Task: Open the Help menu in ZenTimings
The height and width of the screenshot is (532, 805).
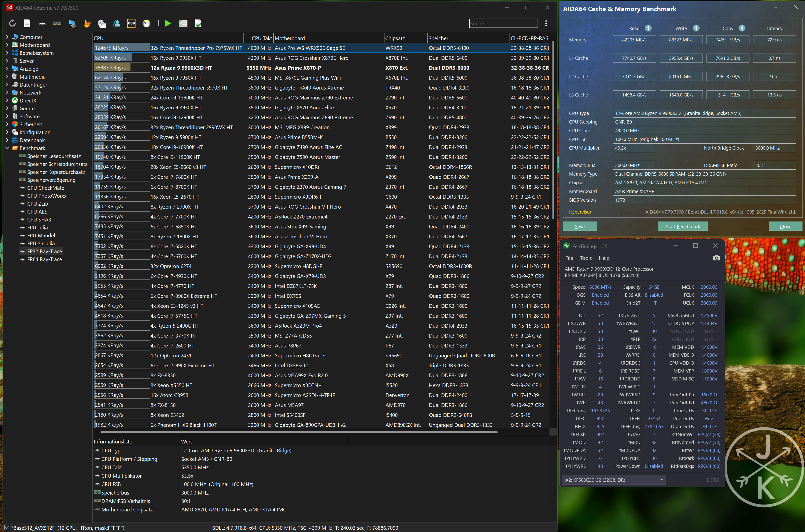Action: (x=604, y=258)
